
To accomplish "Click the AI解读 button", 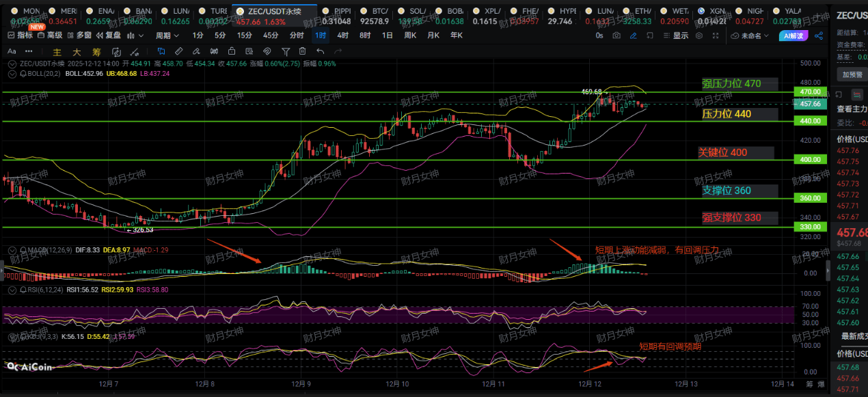I will (793, 36).
